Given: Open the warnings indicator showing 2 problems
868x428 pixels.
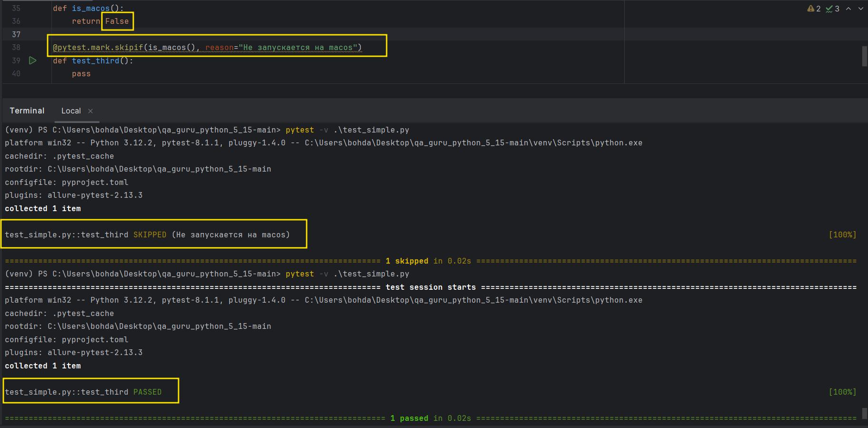Looking at the screenshot, I should point(814,9).
